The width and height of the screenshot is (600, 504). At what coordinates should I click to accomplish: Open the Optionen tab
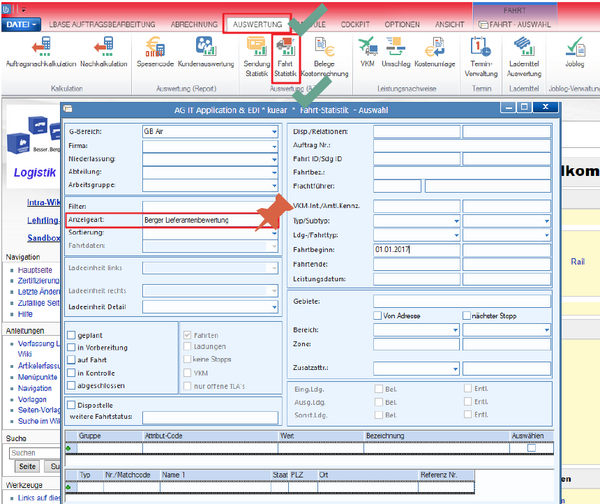tap(402, 24)
